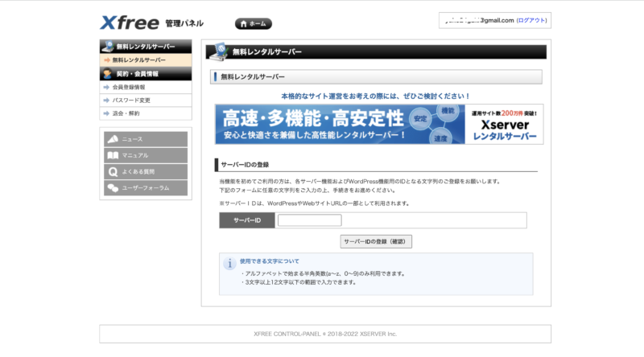The height and width of the screenshot is (357, 644).
Task: Open the ユーザーフォーラム button label
Action: (146, 188)
